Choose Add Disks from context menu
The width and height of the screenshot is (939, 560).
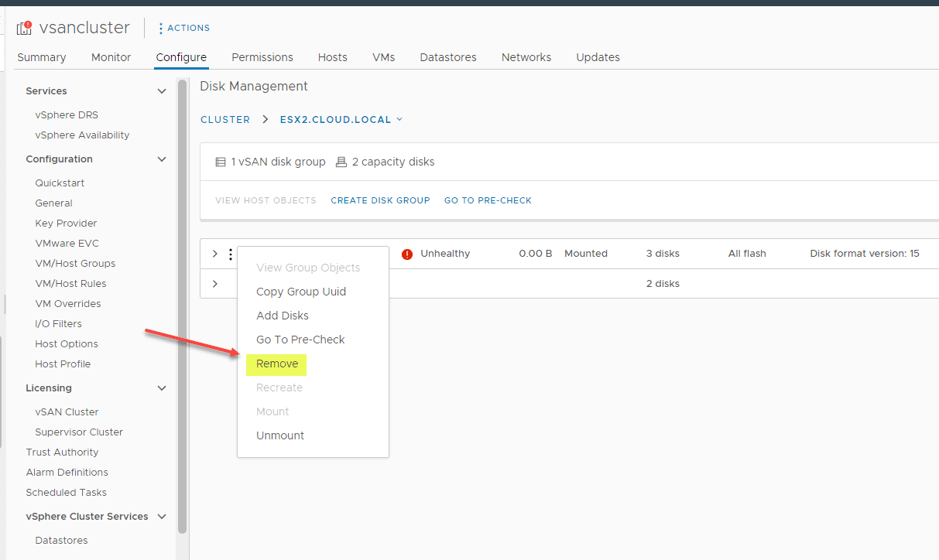[283, 316]
